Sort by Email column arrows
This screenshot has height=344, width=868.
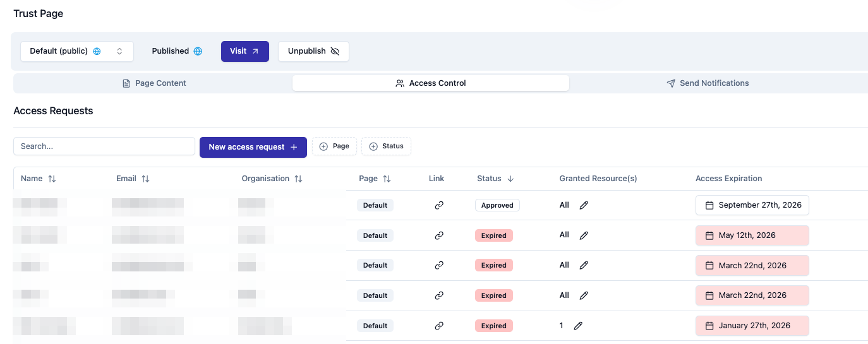[x=145, y=179]
